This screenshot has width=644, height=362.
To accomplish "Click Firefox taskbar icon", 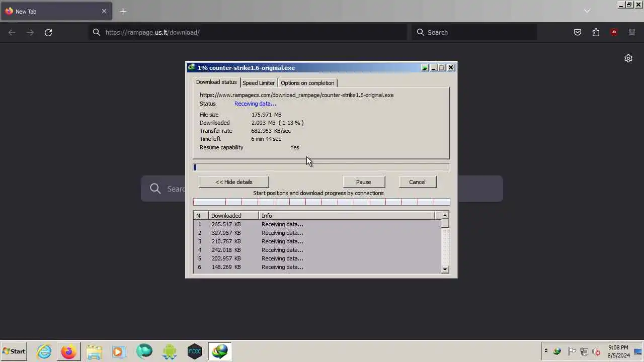I will tap(68, 351).
